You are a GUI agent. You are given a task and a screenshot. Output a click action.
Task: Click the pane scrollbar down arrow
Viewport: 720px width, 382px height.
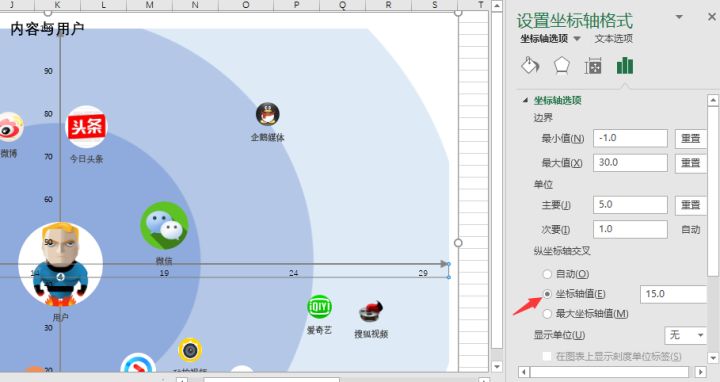point(713,357)
